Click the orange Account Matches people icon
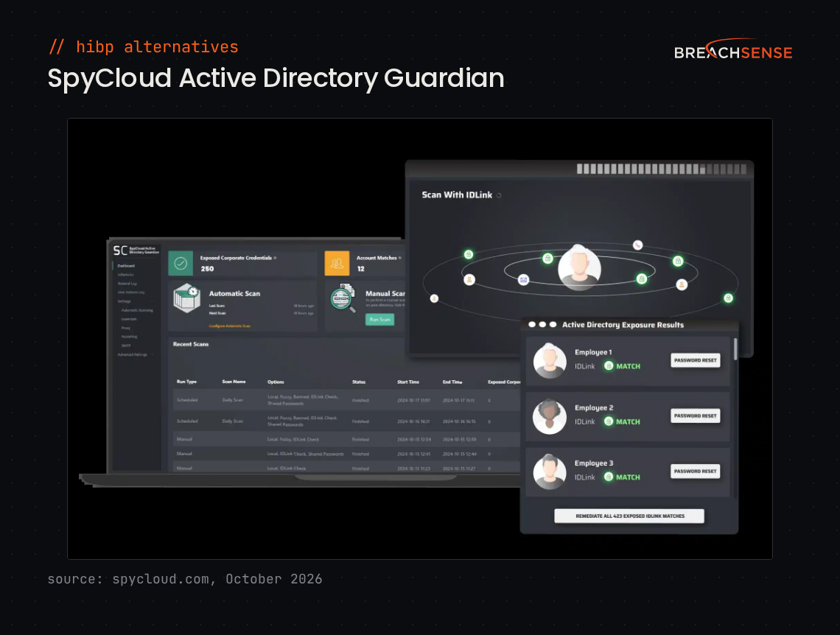The image size is (840, 635). pos(337,264)
